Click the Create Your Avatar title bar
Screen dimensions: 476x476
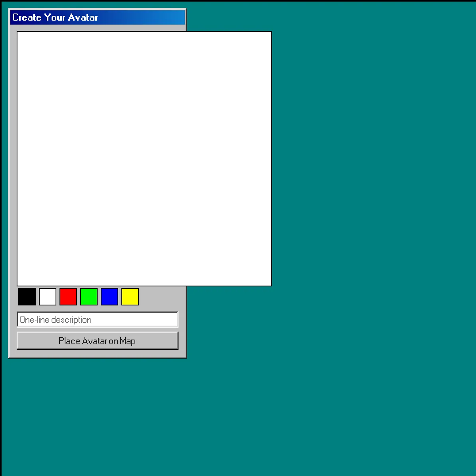(98, 17)
